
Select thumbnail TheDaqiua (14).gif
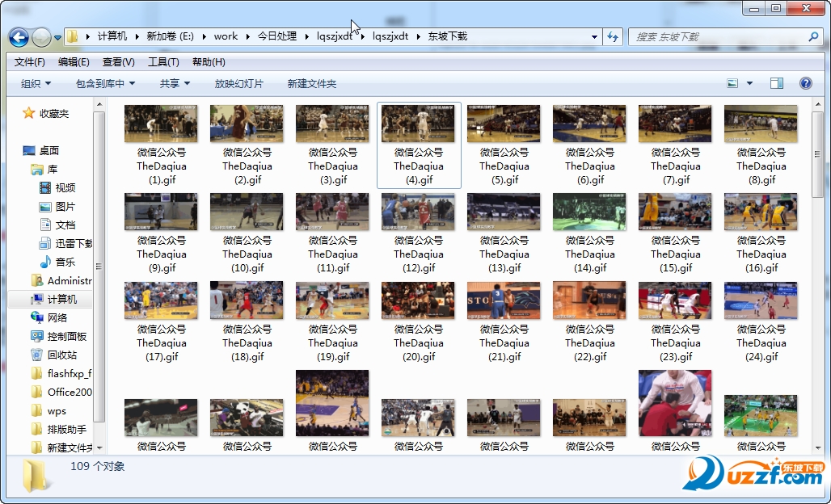(x=589, y=212)
